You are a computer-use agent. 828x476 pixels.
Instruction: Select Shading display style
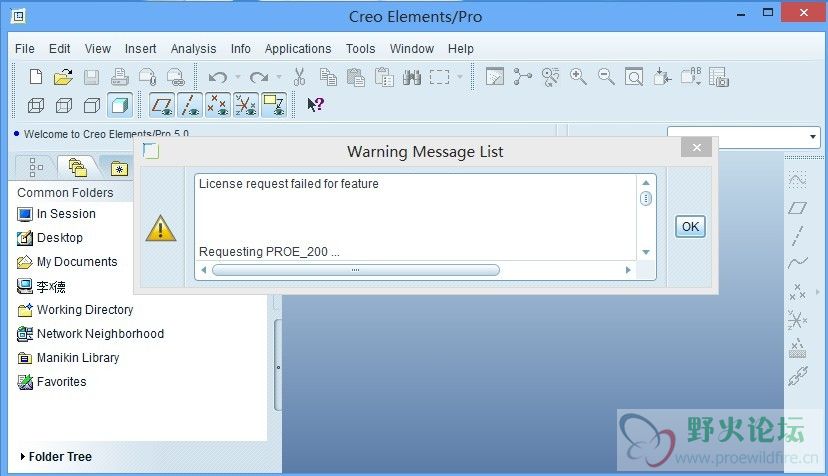click(x=120, y=105)
